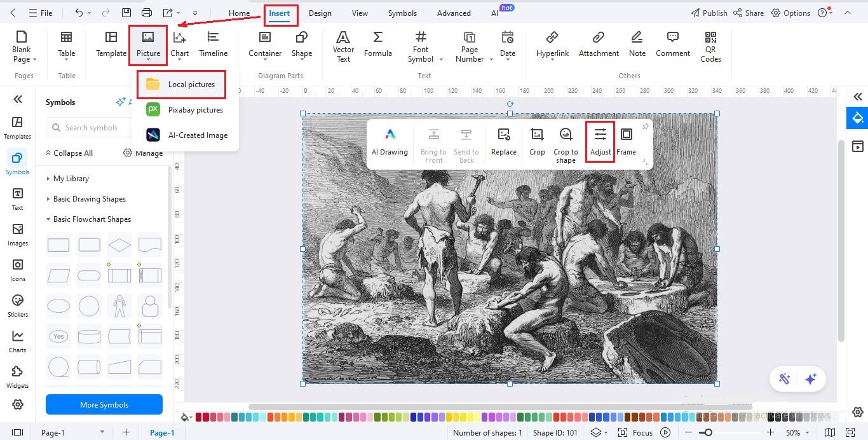The width and height of the screenshot is (868, 440).
Task: Select the Page-1 tab at bottom
Action: [x=162, y=432]
